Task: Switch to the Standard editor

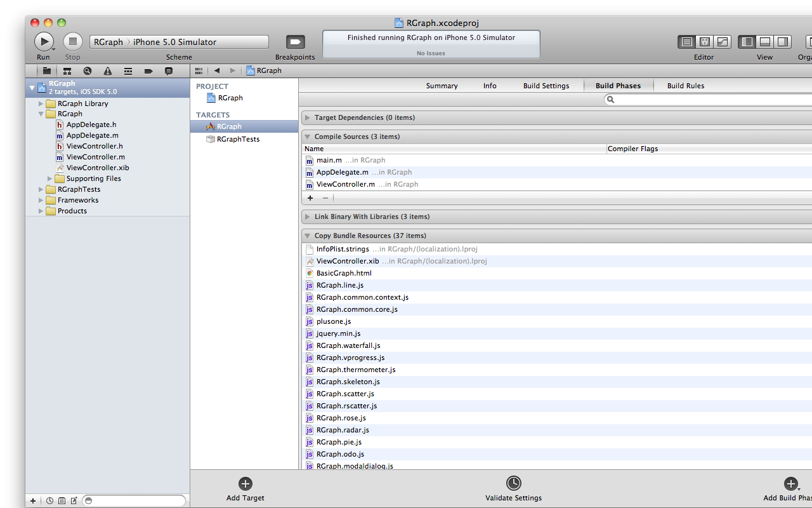Action: (x=686, y=42)
